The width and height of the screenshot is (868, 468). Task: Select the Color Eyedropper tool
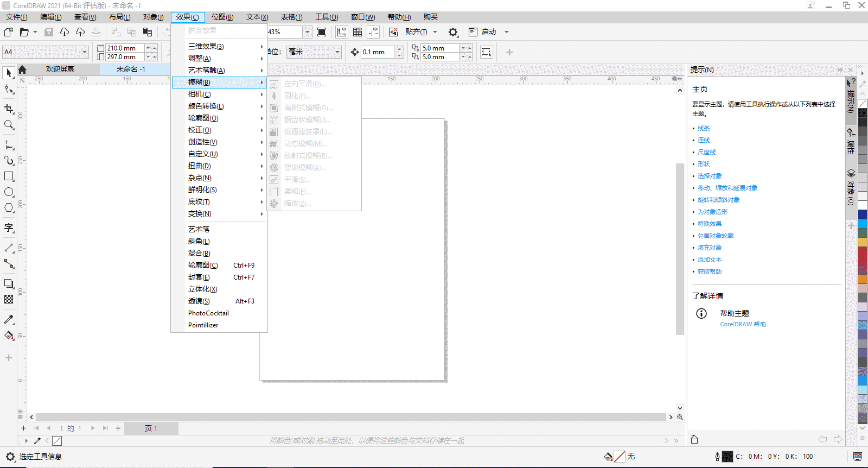pos(9,320)
